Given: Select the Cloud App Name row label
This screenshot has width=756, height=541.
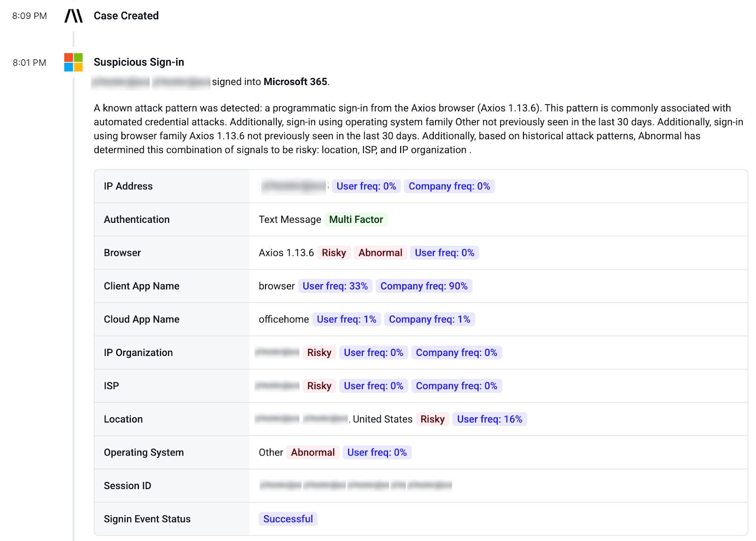Looking at the screenshot, I should [142, 319].
